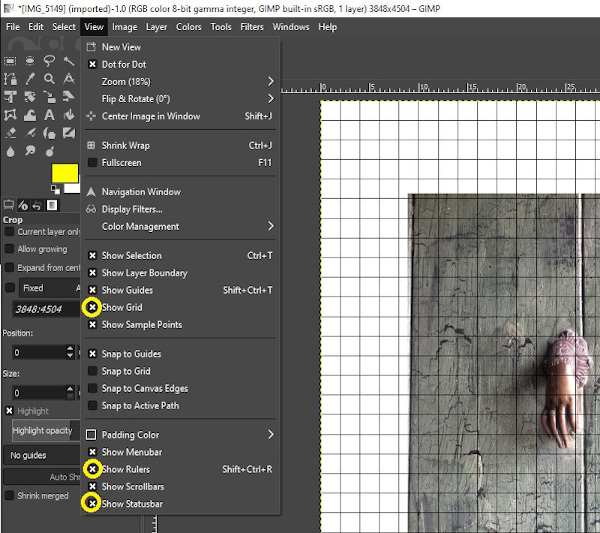
Task: Select the Ink pen tool
Action: click(30, 133)
